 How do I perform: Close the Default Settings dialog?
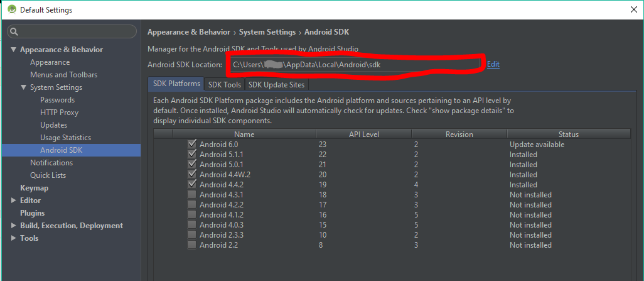[634, 10]
